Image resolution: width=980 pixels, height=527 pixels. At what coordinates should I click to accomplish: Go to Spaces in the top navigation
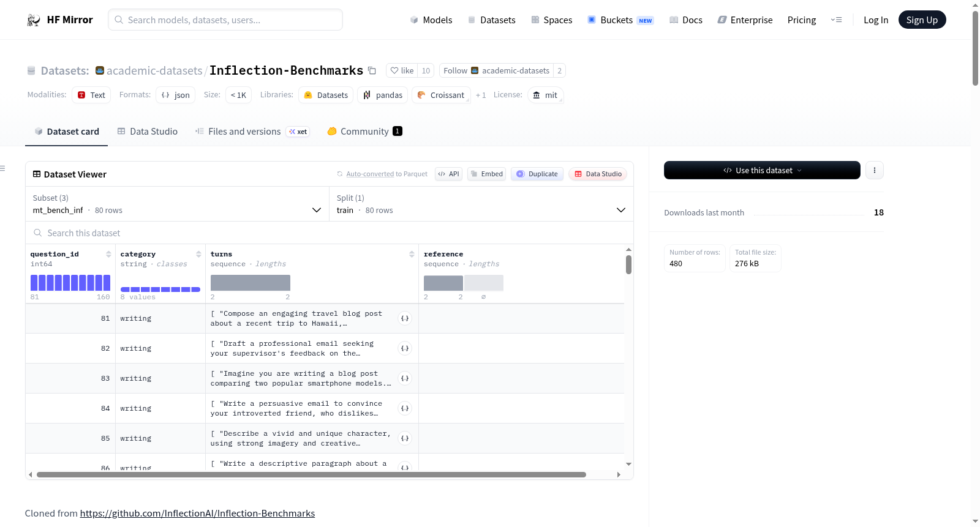(552, 20)
